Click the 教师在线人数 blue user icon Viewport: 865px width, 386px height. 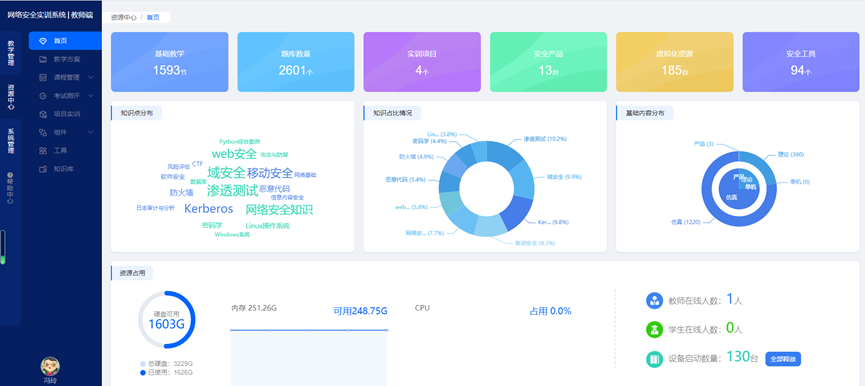654,301
